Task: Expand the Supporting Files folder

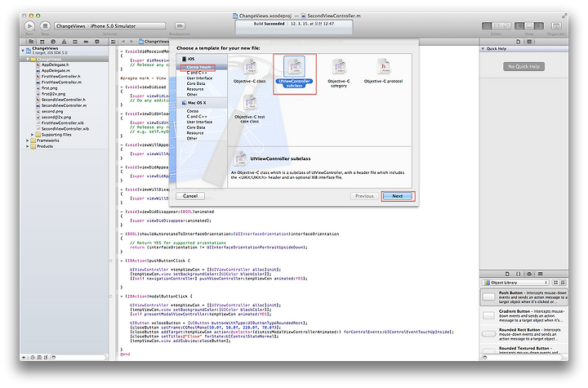Action: click(x=32, y=134)
